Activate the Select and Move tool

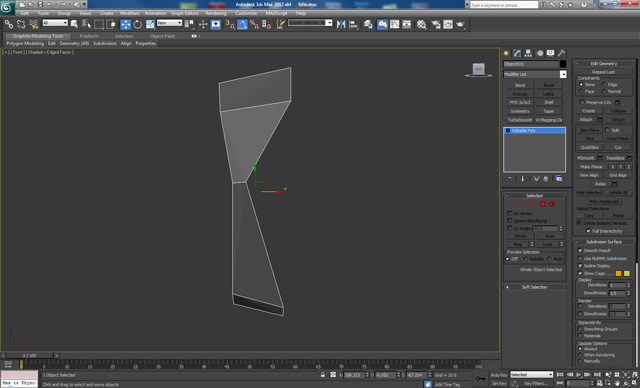click(125, 24)
